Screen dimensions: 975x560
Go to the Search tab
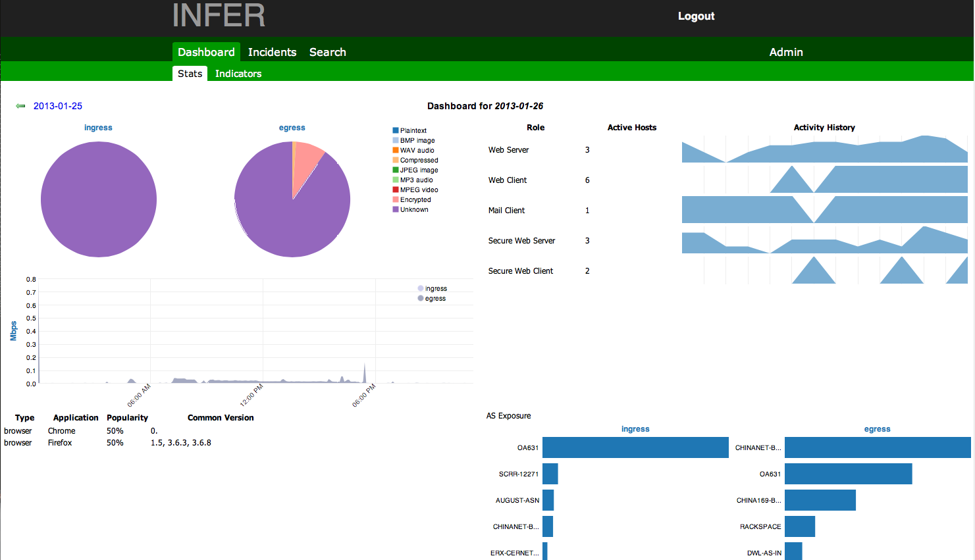(x=327, y=52)
